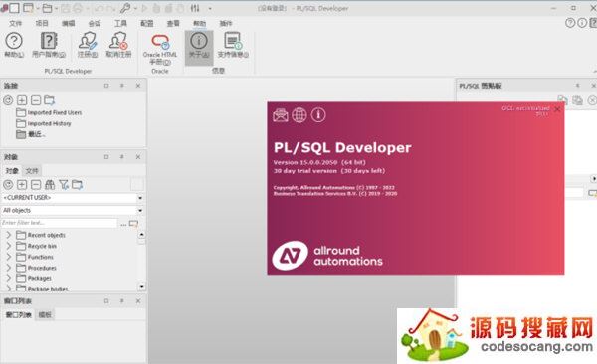This screenshot has height=364, width=597.
Task: Click the plus icon in 对象 panel toolbar
Action: [22, 185]
